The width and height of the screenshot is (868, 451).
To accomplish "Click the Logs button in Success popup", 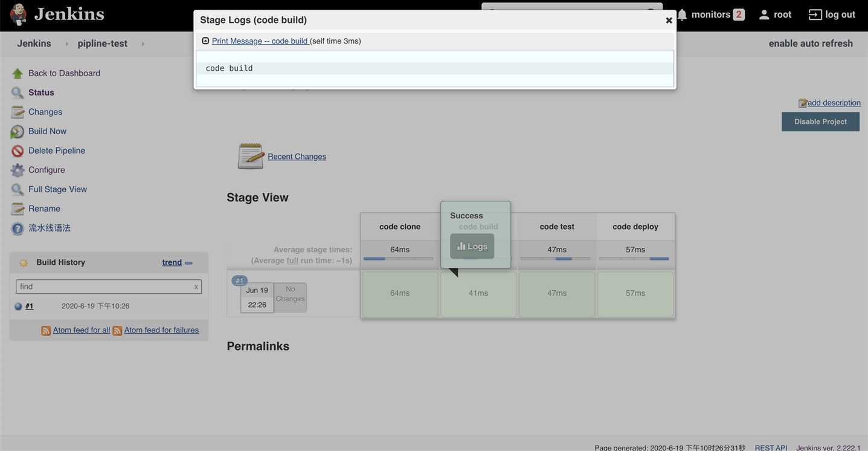I will (472, 246).
